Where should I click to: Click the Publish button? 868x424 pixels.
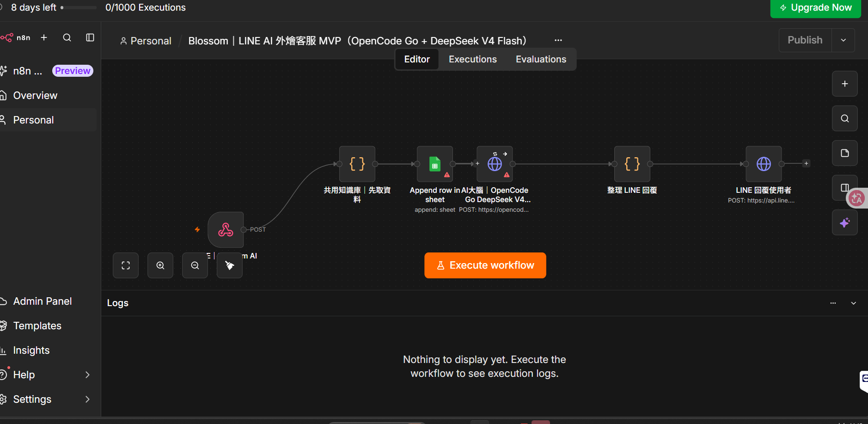[x=805, y=40]
